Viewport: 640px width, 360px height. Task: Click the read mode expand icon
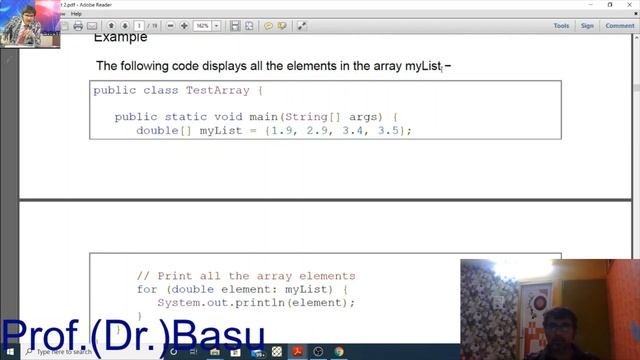[x=302, y=26]
